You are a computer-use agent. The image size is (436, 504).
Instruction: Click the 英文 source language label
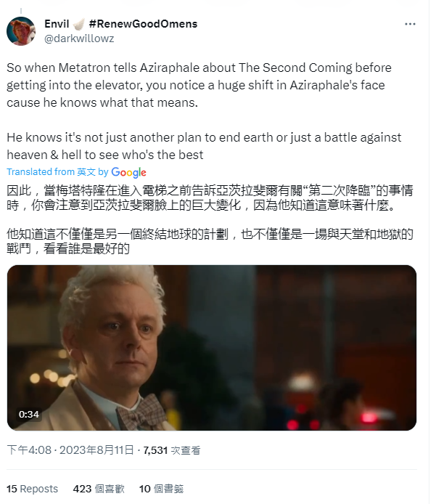pos(86,172)
